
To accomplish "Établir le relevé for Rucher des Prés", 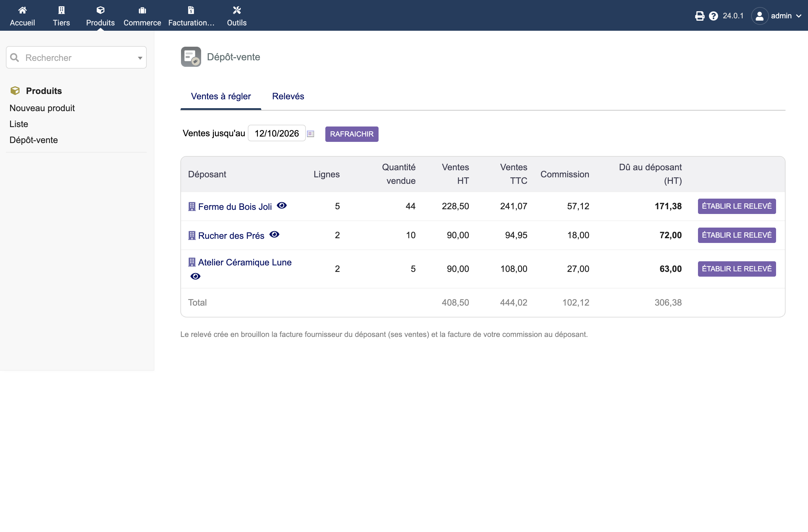I will pos(737,235).
